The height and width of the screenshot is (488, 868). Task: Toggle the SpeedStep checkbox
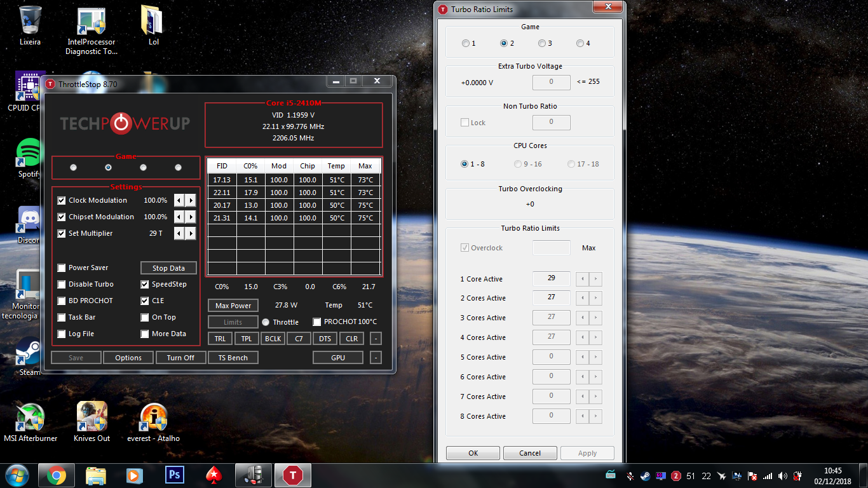[145, 284]
